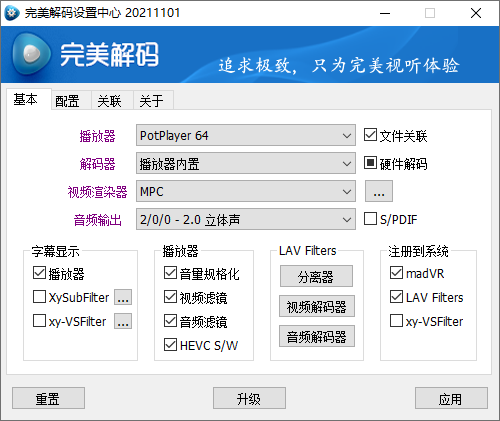
Task: Click the purple 视频渲染器 label
Action: click(97, 192)
